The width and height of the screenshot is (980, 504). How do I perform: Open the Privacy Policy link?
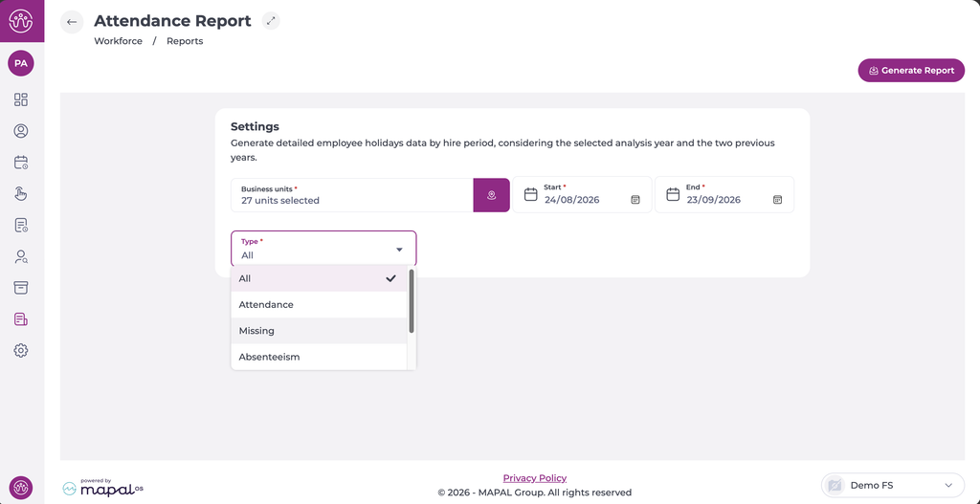535,478
